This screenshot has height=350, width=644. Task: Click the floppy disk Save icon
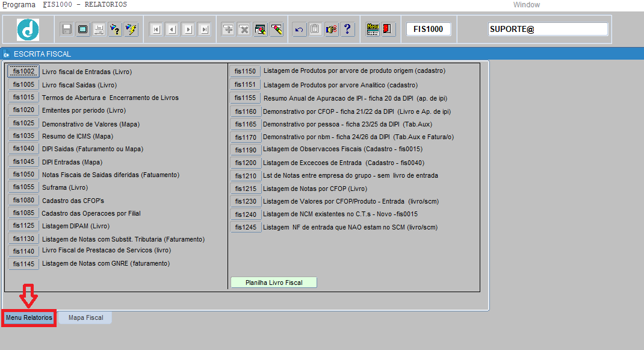67,29
